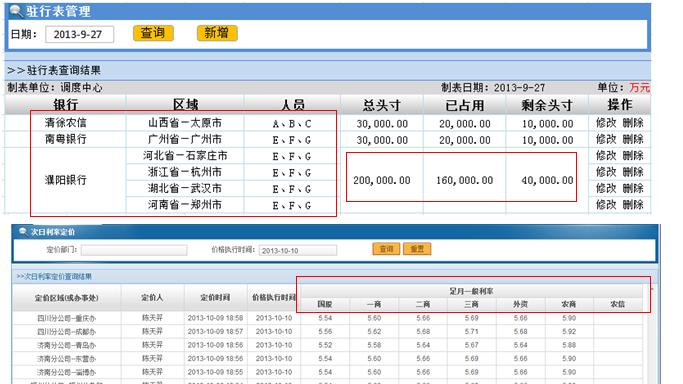Click the 银行 column header

(65, 105)
